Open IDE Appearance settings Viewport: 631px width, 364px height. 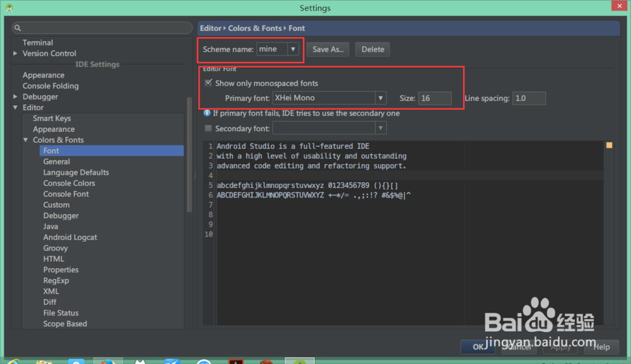click(44, 75)
